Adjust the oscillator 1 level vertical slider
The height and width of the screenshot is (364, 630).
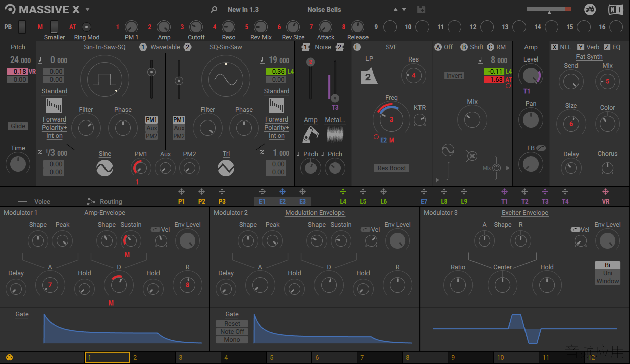click(x=151, y=79)
